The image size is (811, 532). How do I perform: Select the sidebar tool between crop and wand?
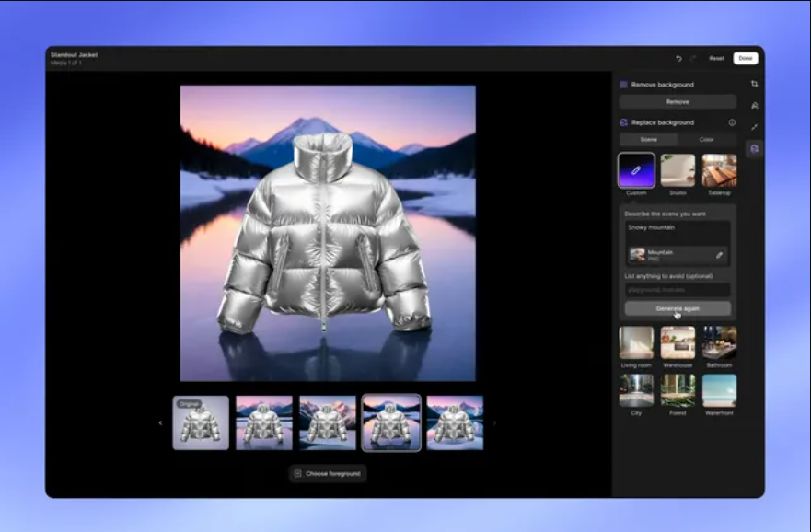click(x=754, y=106)
